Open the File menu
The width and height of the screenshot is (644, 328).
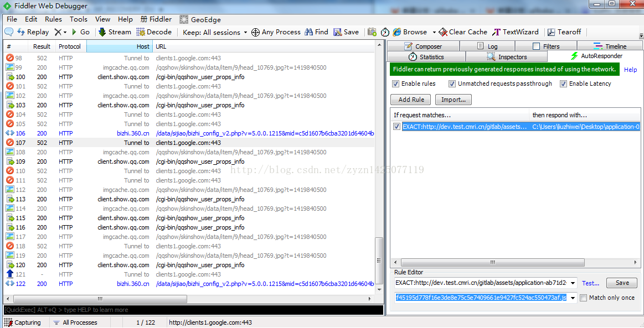point(12,19)
